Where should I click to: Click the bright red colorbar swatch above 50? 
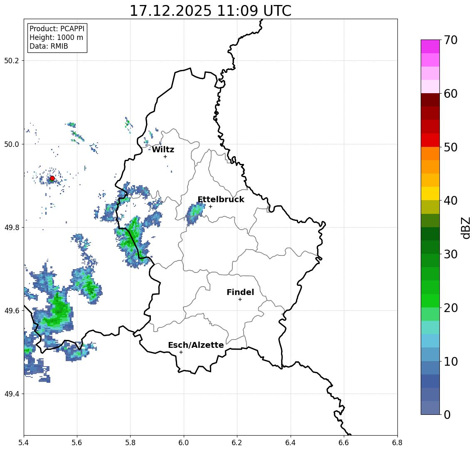(430, 140)
